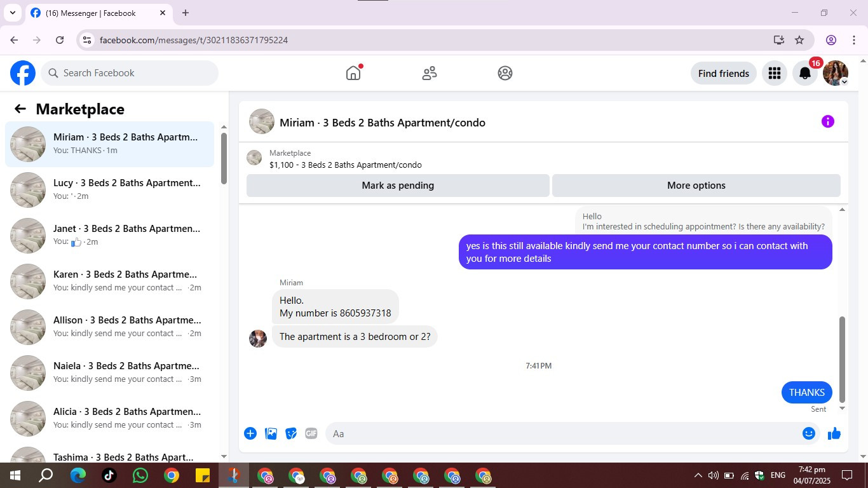Launch Microsoft Edge from taskbar

[78, 475]
